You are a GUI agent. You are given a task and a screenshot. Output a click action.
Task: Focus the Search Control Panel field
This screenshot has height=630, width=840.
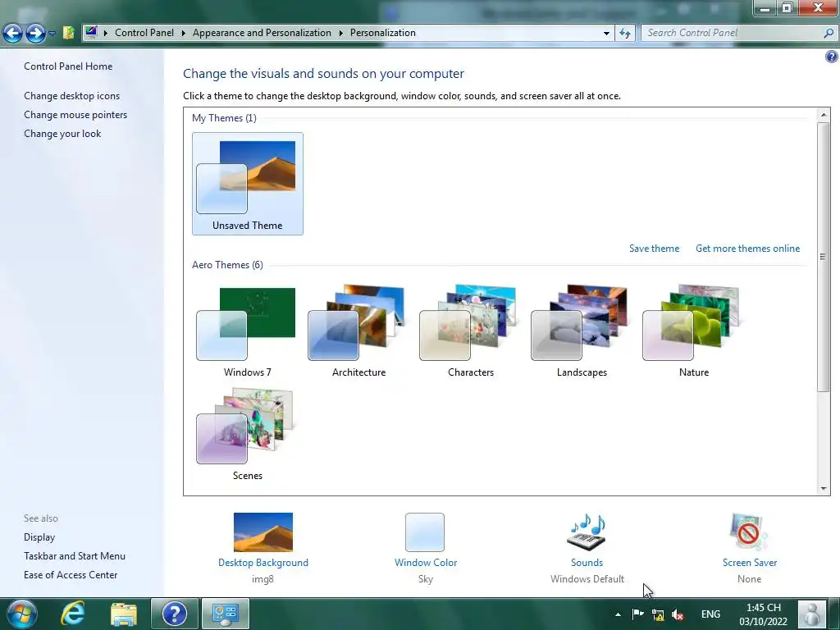click(x=731, y=33)
